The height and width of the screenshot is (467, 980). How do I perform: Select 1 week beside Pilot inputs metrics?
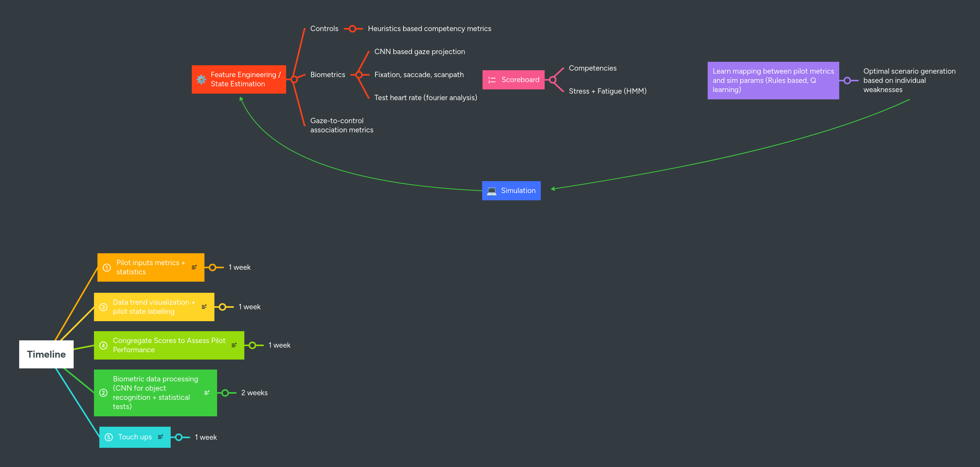[x=239, y=267]
